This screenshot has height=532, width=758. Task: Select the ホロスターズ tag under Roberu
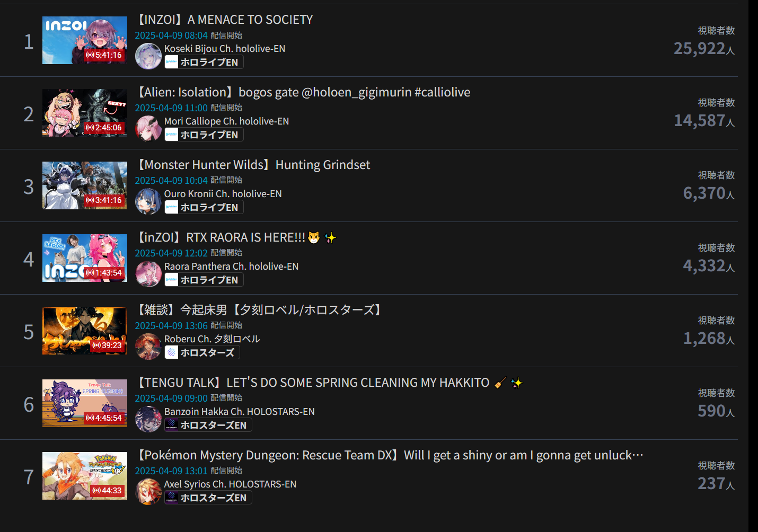[202, 352]
